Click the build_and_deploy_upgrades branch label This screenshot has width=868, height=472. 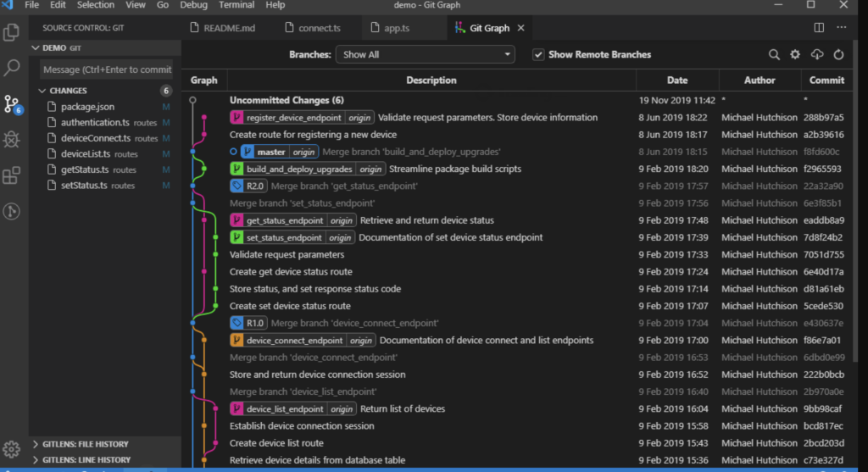tap(307, 169)
